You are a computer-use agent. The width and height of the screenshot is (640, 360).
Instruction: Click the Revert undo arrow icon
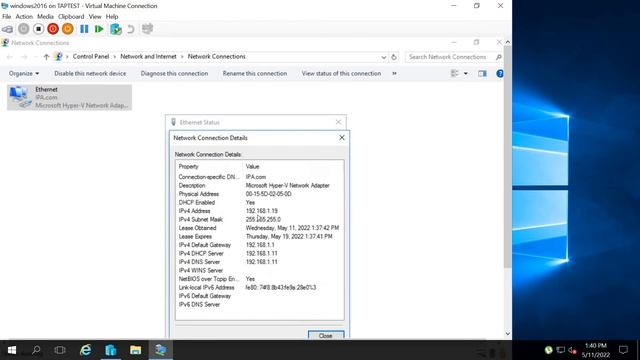131,29
